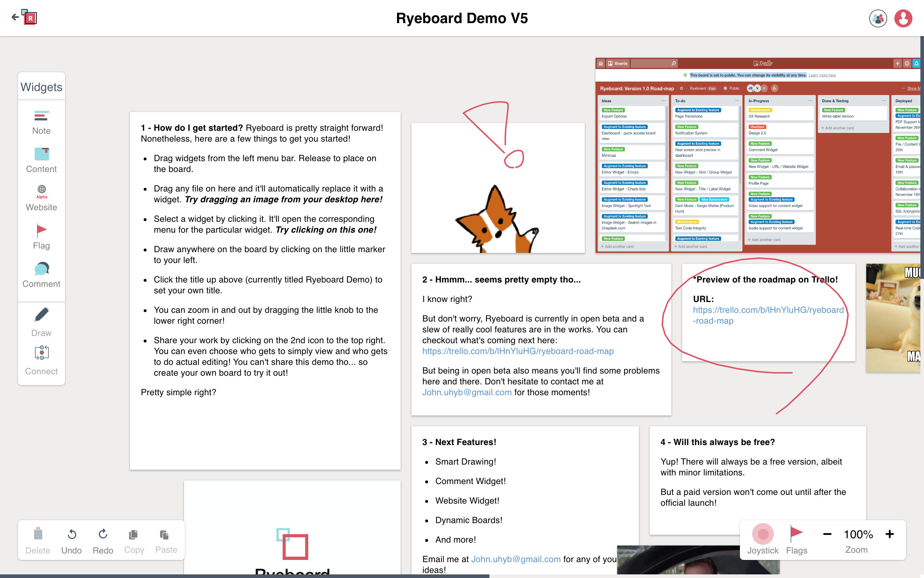Click 'Notification System' card in Trello image
The width and height of the screenshot is (924, 578).
coord(706,130)
